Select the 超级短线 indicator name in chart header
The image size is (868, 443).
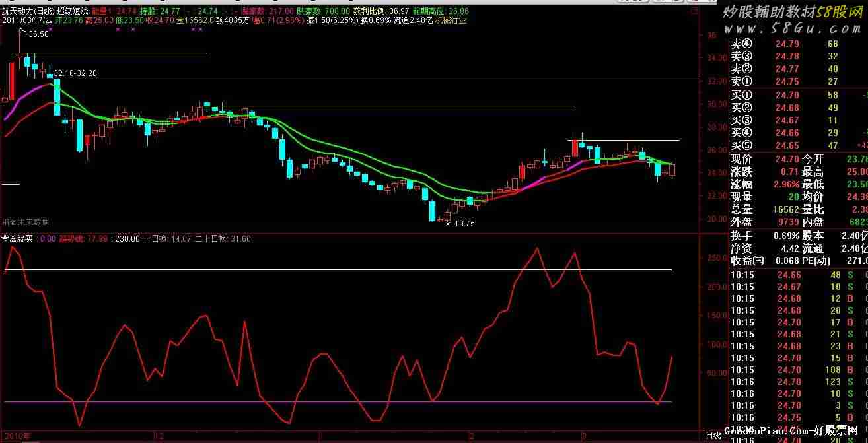[x=71, y=11]
